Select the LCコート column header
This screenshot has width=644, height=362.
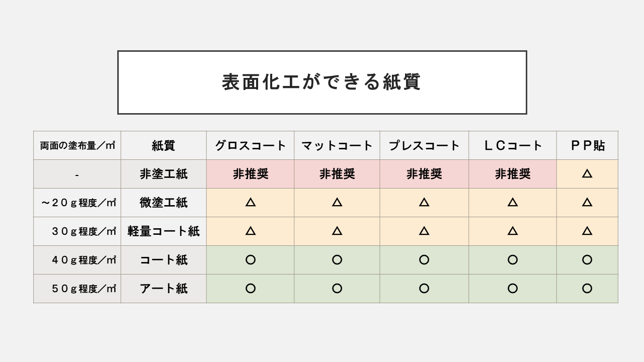pyautogui.click(x=513, y=146)
